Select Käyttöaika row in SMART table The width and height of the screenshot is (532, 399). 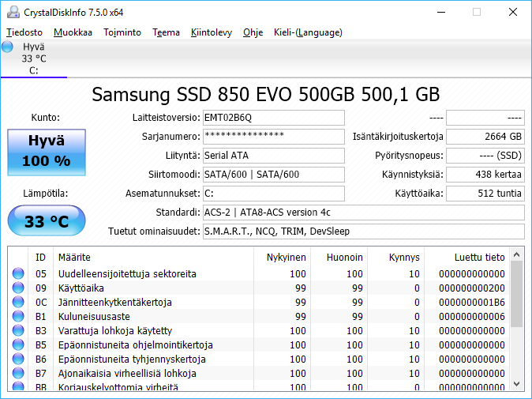[259, 288]
